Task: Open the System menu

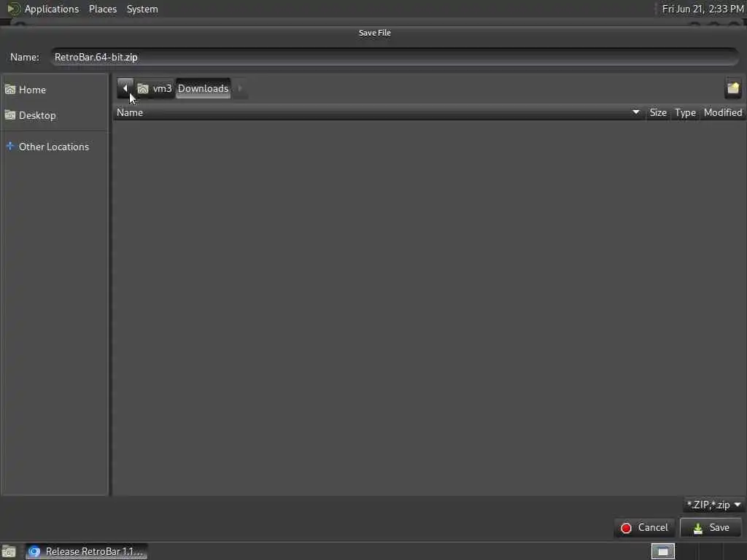Action: point(142,9)
